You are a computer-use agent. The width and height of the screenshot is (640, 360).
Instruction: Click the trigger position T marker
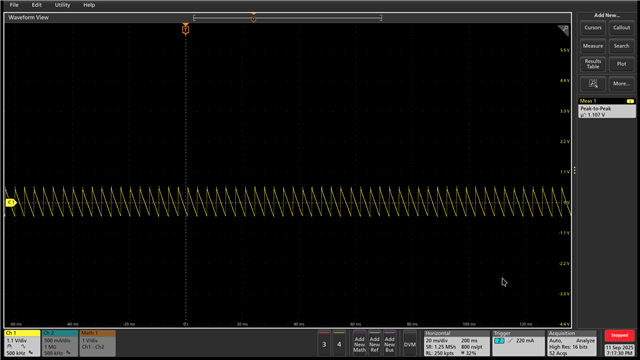(x=186, y=30)
